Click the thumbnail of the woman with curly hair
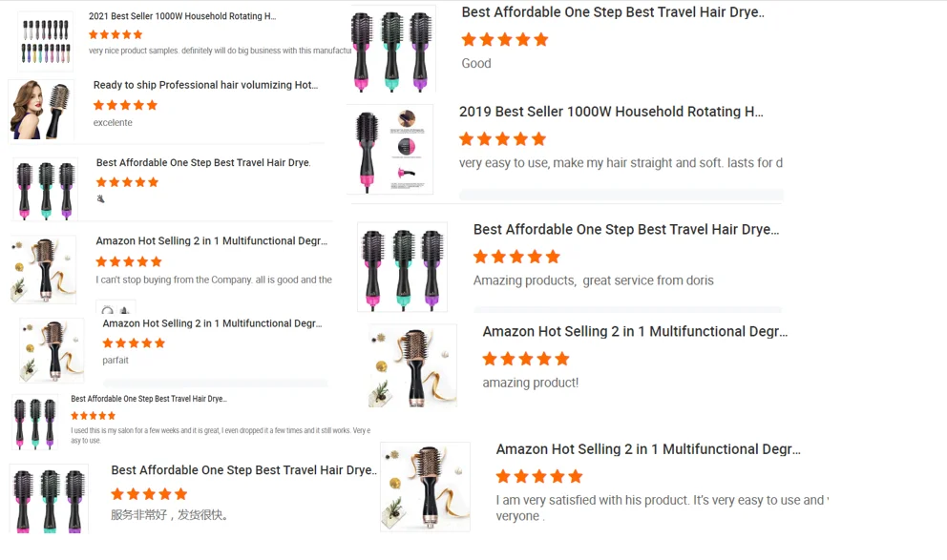This screenshot has height=560, width=947. (41, 110)
